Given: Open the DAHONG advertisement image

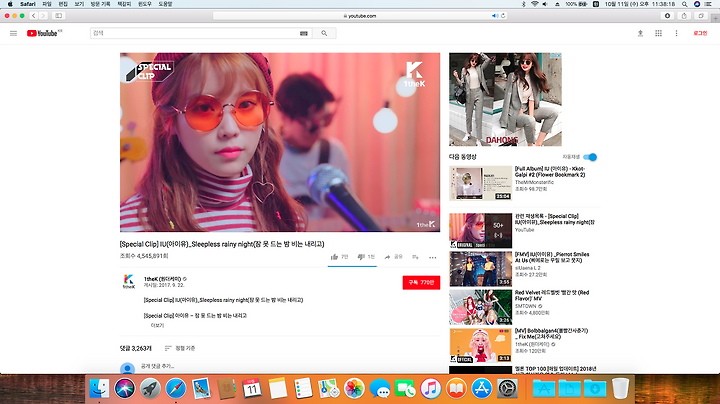Looking at the screenshot, I should [x=505, y=100].
